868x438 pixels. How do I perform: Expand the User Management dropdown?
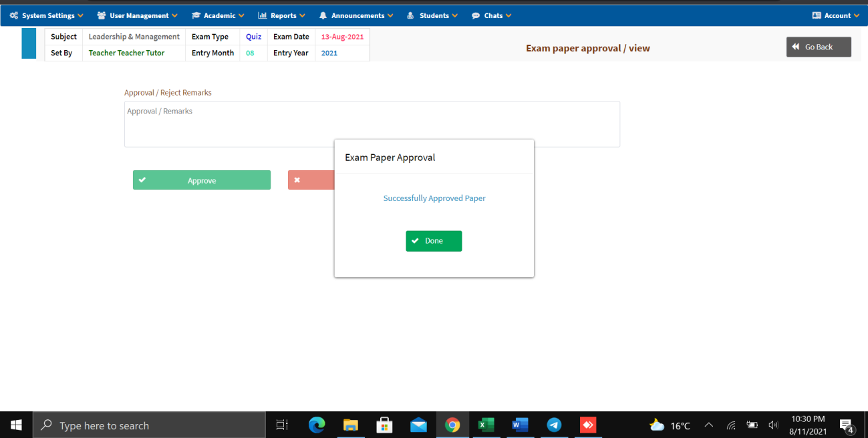[x=137, y=15]
